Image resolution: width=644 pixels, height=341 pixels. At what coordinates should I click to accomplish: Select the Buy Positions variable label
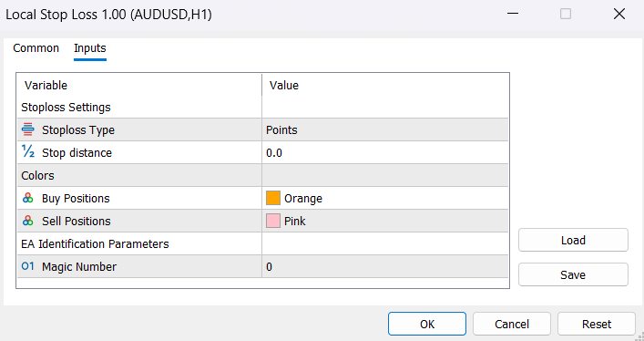(76, 198)
